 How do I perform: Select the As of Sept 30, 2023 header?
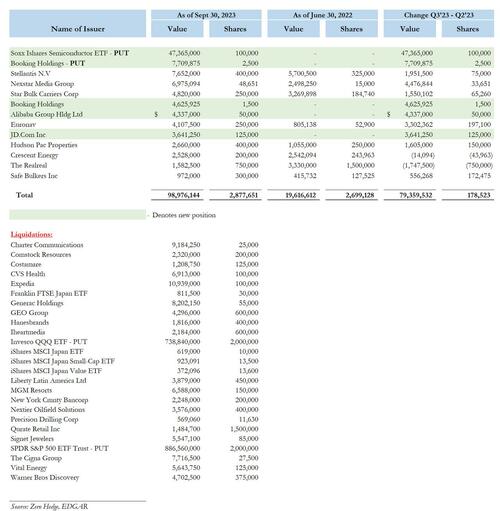[206, 15]
